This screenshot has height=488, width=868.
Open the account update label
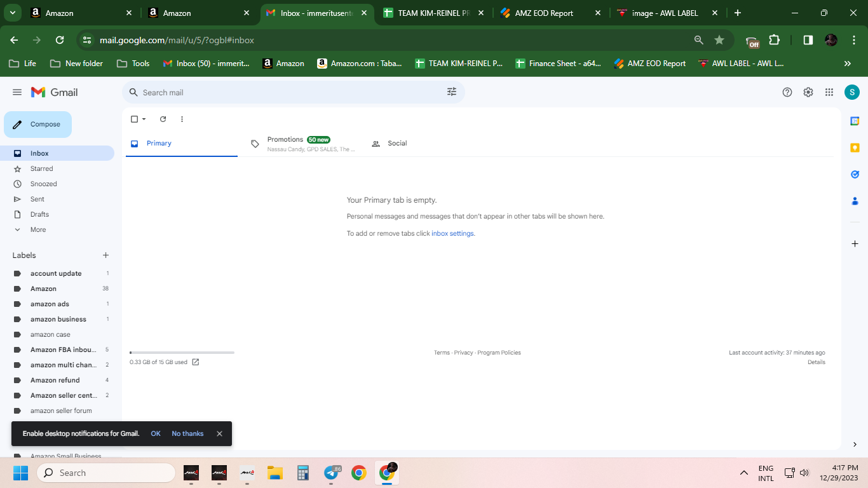[57, 273]
